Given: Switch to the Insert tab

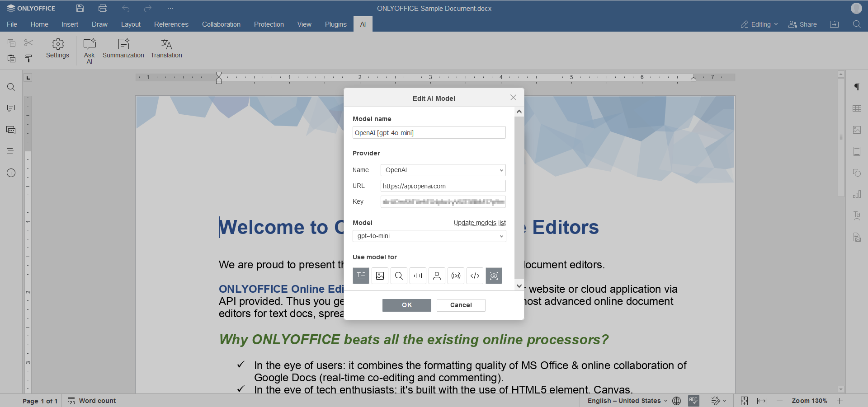Looking at the screenshot, I should [x=70, y=24].
